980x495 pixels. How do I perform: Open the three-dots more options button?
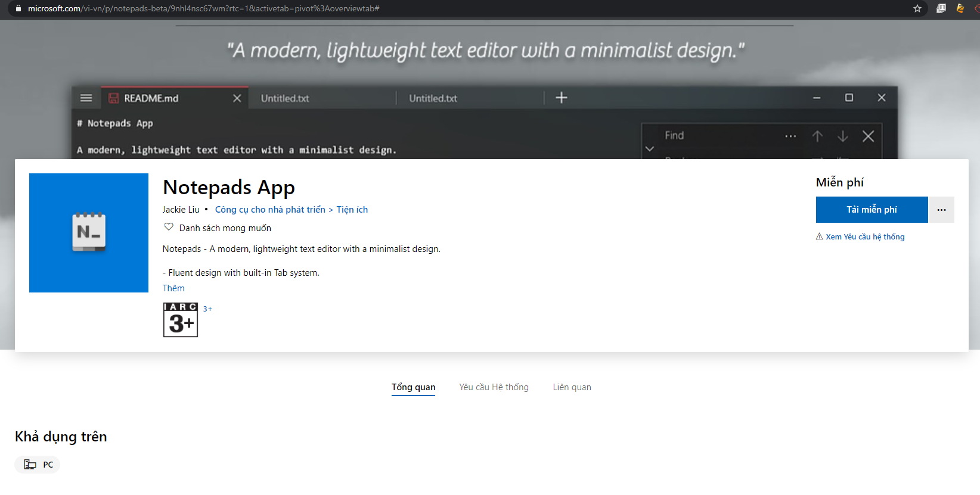[941, 210]
